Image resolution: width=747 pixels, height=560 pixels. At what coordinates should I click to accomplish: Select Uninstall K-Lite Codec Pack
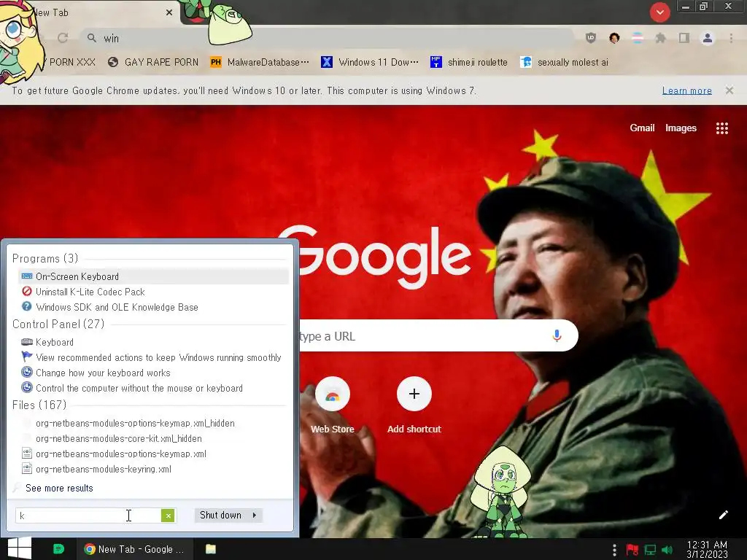153,292
